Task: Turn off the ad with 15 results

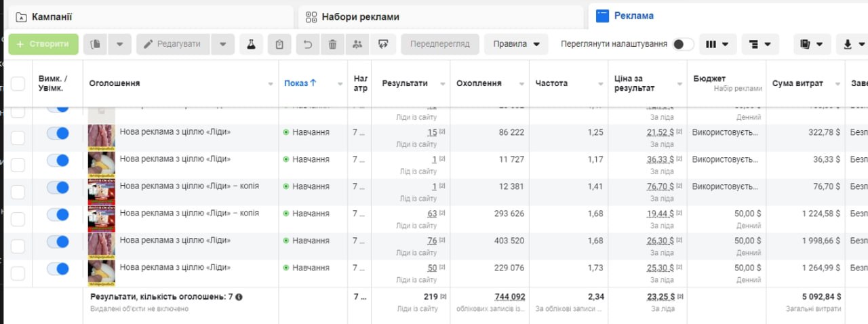Action: (x=58, y=133)
